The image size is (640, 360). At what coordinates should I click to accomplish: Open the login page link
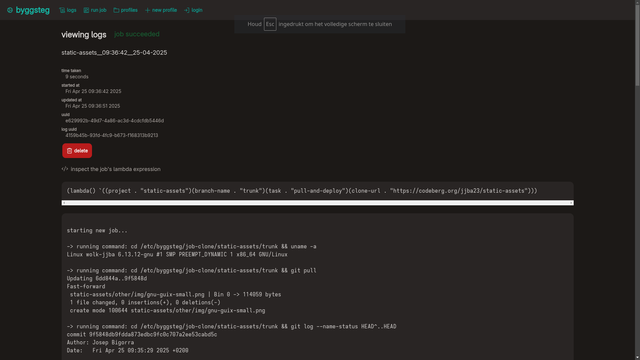pos(193,10)
